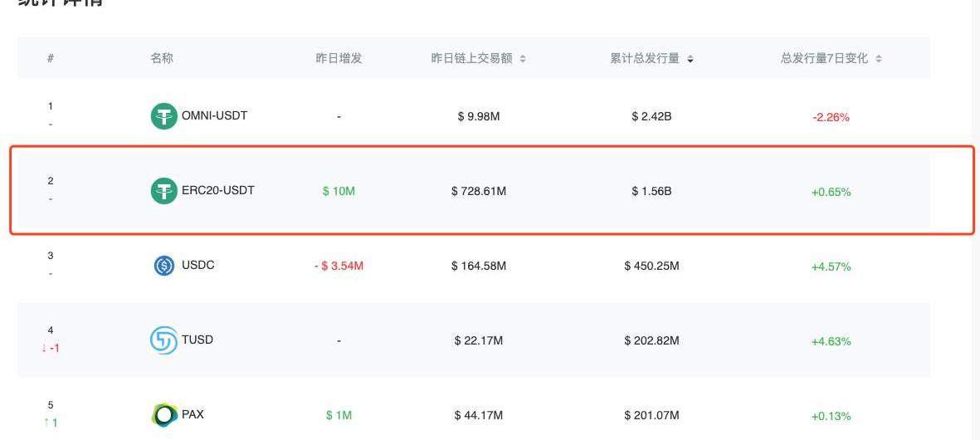Click the $ 201.07M total supply value
This screenshot has height=440, width=980.
pos(652,416)
